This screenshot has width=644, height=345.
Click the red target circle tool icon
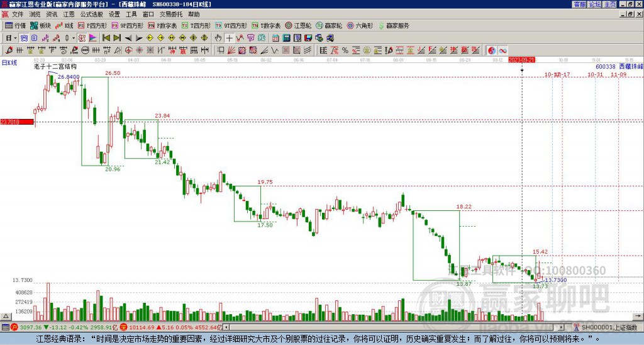point(128,50)
